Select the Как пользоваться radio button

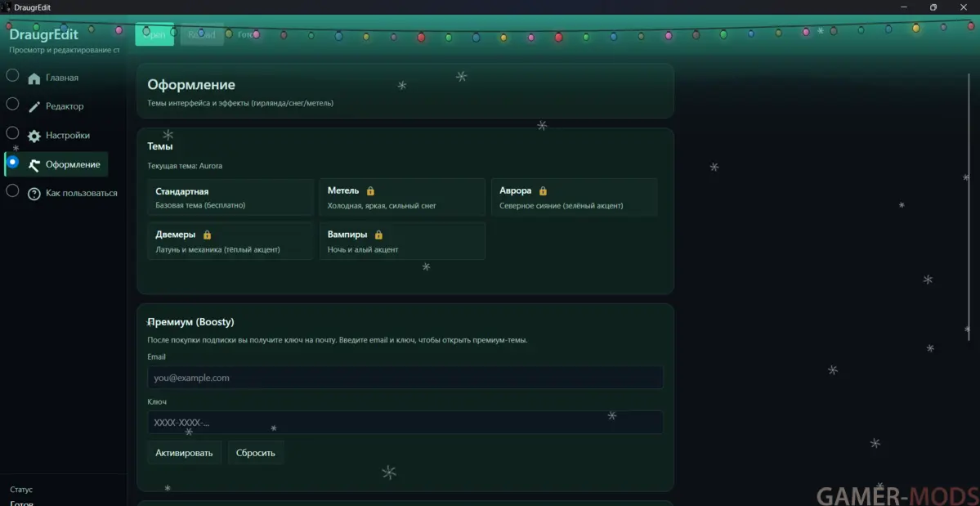(x=12, y=190)
